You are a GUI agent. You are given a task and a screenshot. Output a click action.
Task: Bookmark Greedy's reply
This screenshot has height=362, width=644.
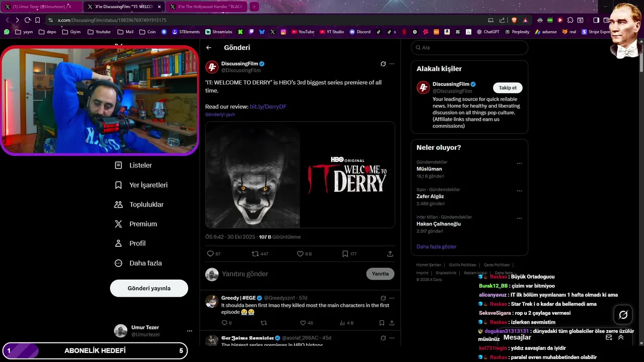pyautogui.click(x=382, y=323)
